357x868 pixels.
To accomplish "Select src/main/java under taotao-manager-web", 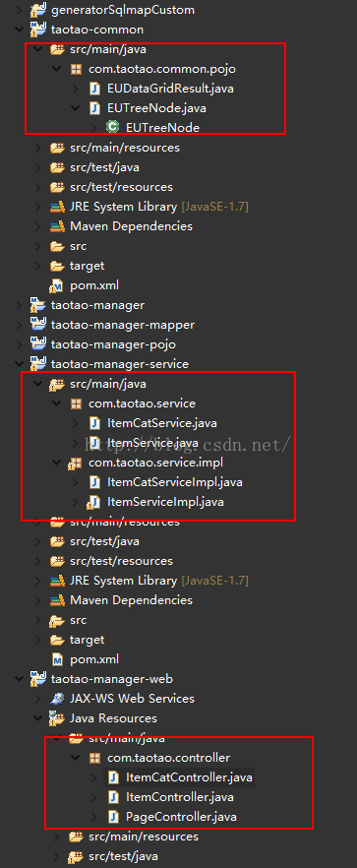I will click(x=127, y=738).
